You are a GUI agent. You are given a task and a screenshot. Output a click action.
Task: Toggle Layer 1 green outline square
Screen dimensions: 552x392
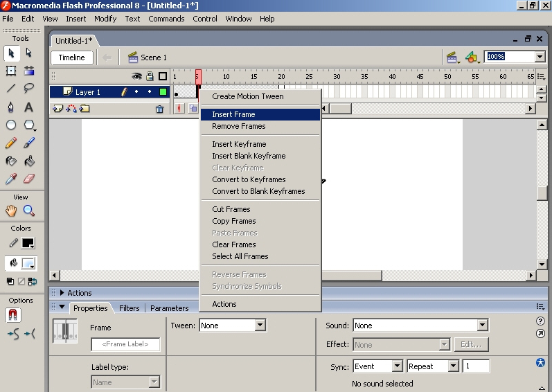(x=163, y=92)
